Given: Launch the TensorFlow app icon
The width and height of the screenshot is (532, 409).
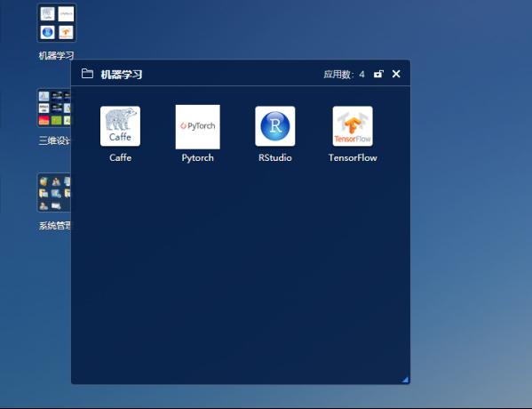Looking at the screenshot, I should point(353,126).
